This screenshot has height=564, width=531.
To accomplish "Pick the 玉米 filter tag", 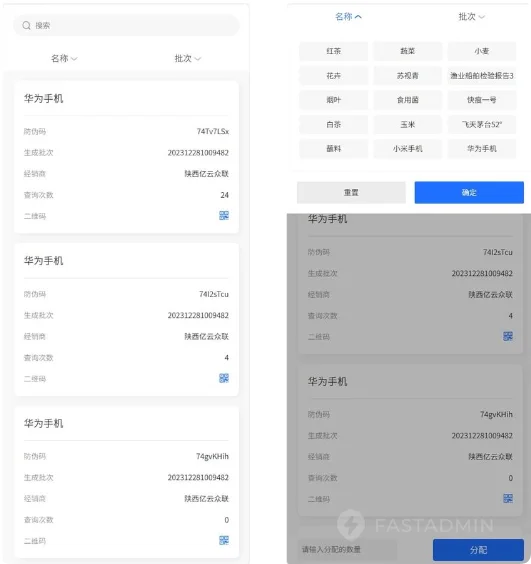I will coord(407,124).
